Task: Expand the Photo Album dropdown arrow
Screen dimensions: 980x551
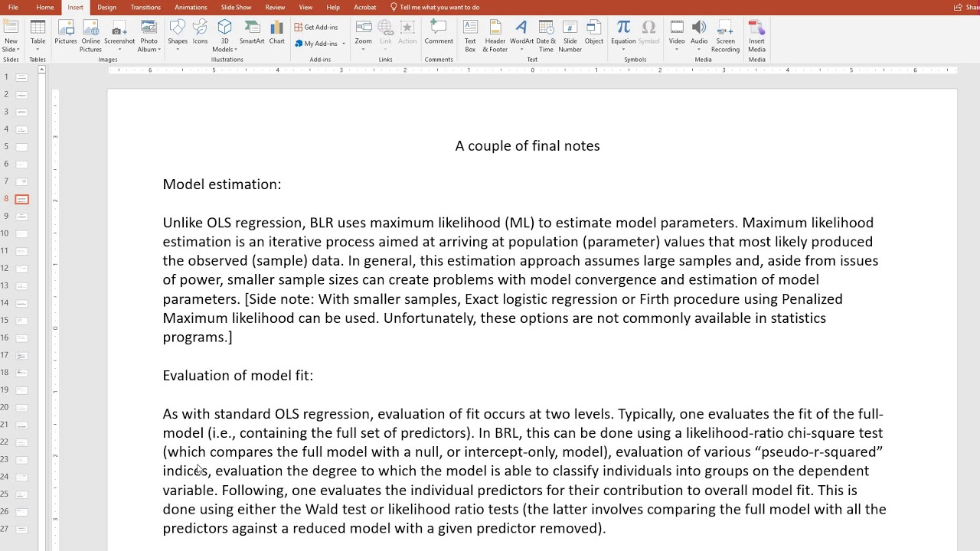Action: tap(159, 50)
